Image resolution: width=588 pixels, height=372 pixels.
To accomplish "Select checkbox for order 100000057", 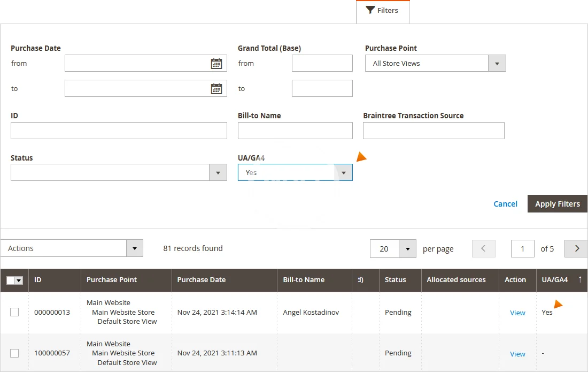I will [x=14, y=353].
